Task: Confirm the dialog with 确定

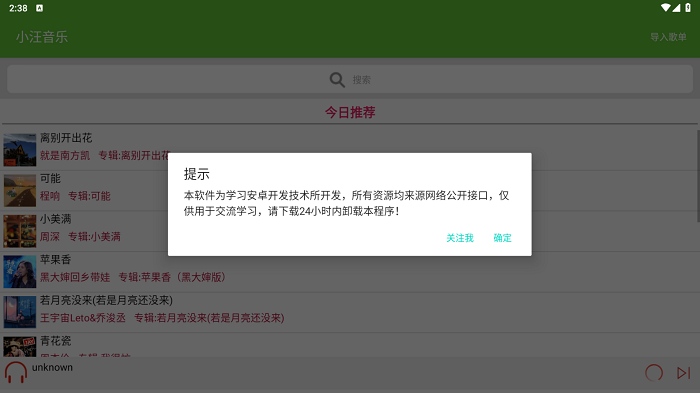Action: click(502, 238)
